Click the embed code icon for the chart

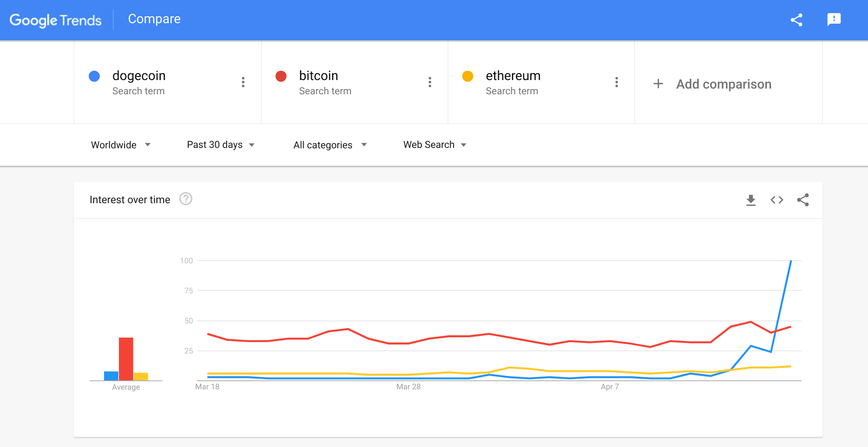[x=777, y=200]
